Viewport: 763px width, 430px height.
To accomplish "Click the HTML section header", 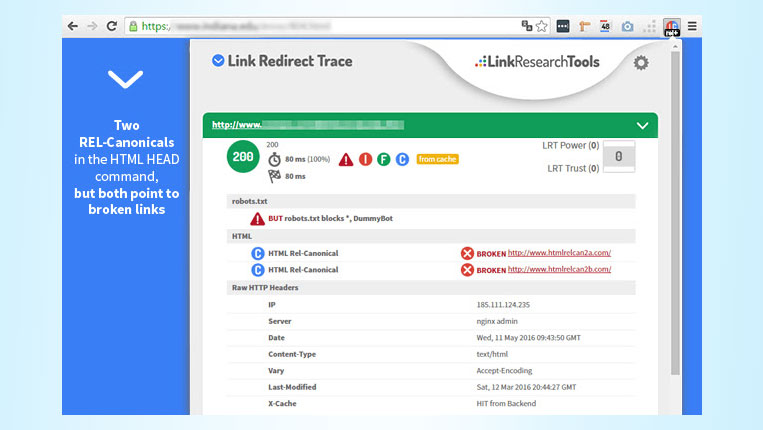I will click(x=431, y=236).
